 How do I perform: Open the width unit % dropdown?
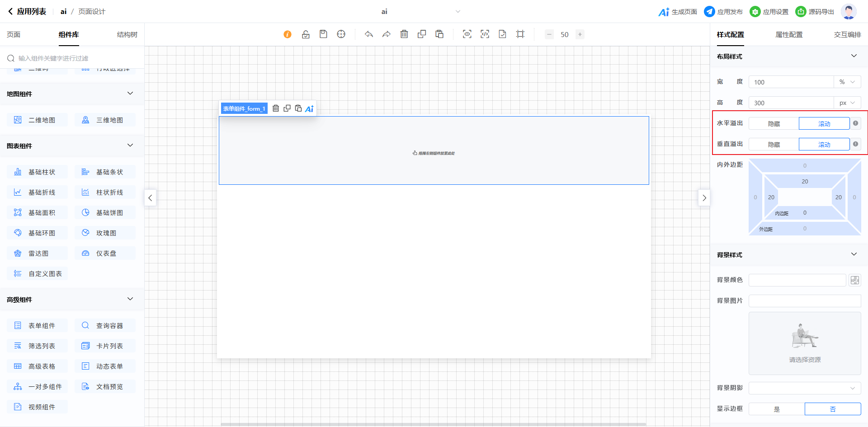point(847,82)
